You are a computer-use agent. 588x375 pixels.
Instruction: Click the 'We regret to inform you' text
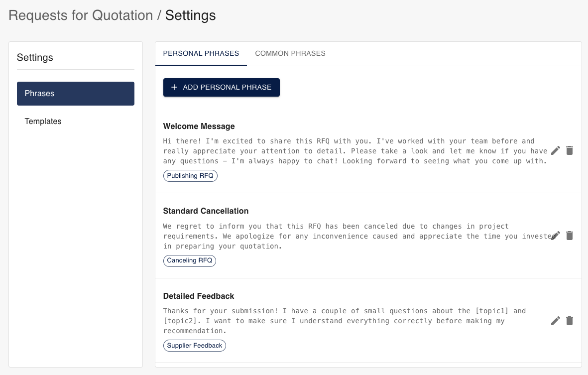(359, 236)
